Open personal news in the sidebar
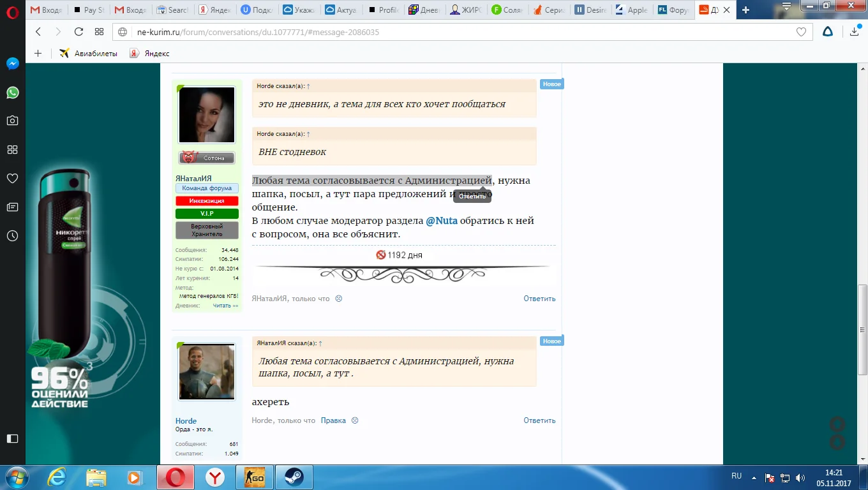 (12, 207)
